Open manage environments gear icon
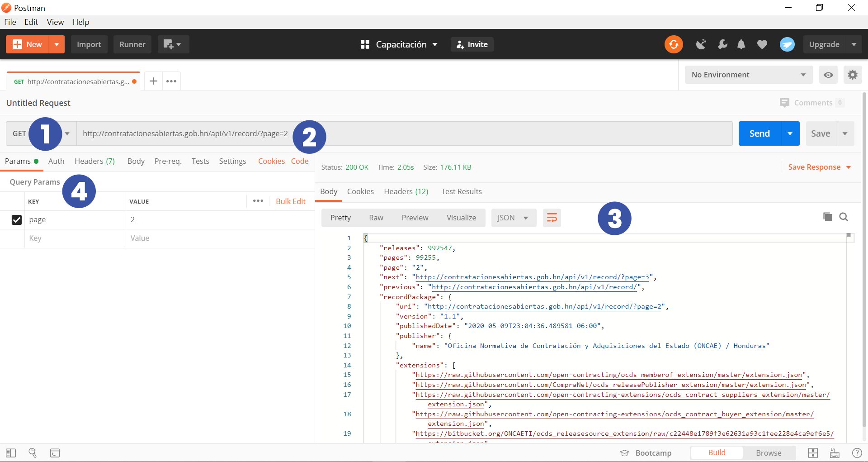The width and height of the screenshot is (868, 462). click(853, 75)
